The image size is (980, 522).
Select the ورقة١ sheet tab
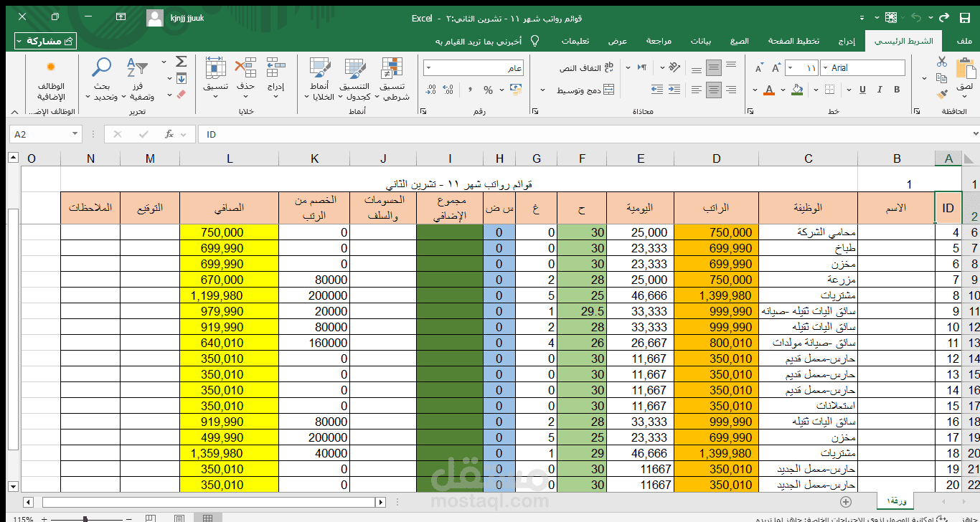(x=897, y=501)
